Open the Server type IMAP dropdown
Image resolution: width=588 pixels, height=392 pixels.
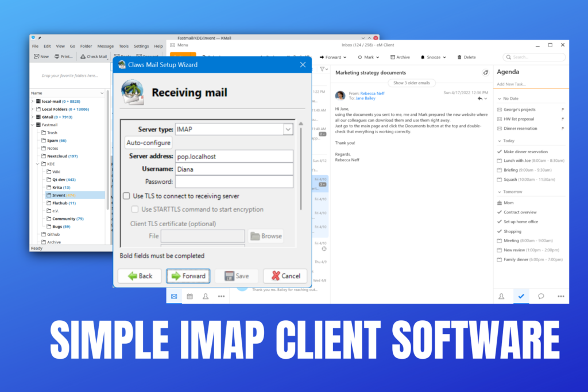coord(288,129)
